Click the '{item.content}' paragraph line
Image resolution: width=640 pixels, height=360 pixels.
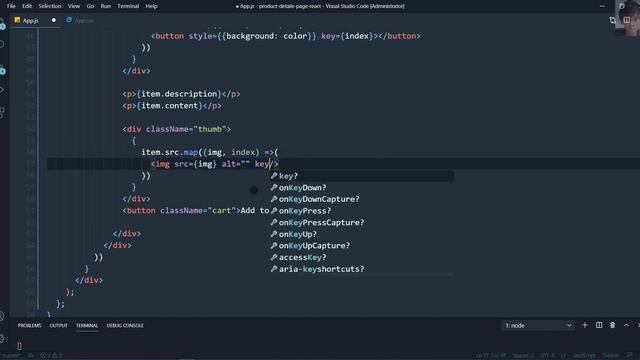(172, 106)
